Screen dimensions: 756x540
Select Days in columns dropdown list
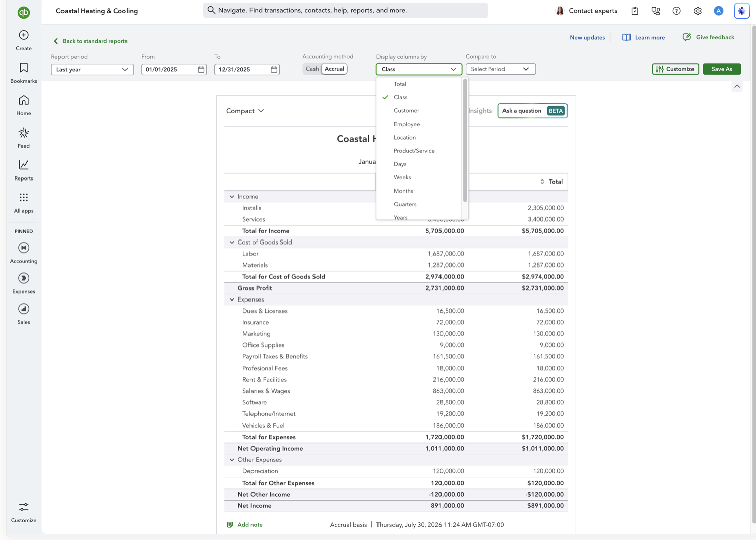coord(419,164)
